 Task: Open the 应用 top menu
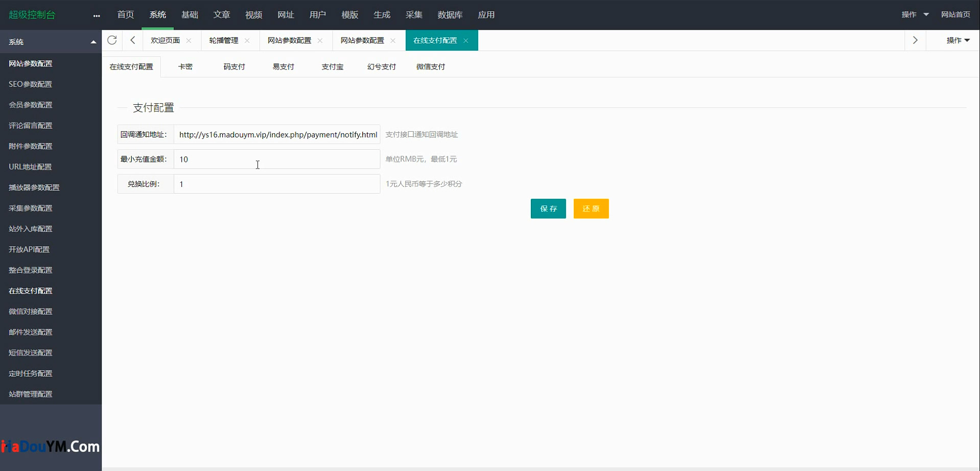tap(486, 15)
